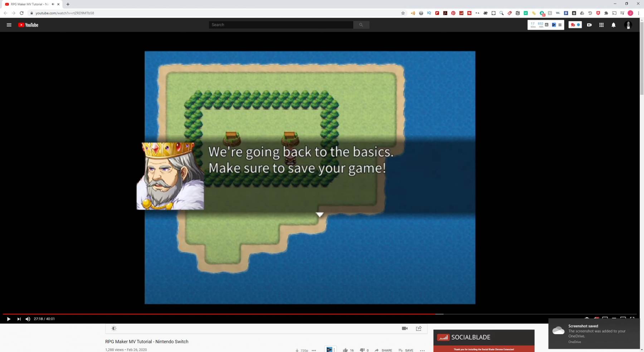The width and height of the screenshot is (644, 352).
Task: Open the vidIQ button menu beside likes
Action: click(330, 349)
